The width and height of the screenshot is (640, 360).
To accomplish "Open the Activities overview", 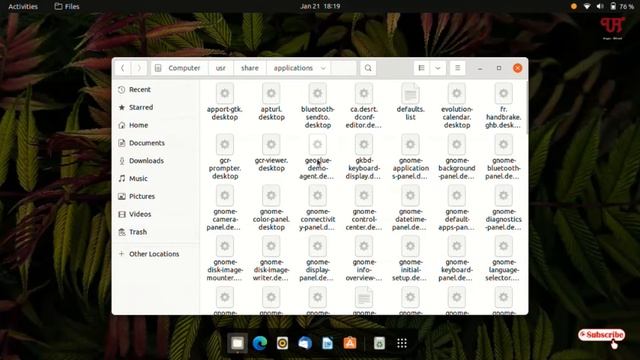I will pos(23,7).
